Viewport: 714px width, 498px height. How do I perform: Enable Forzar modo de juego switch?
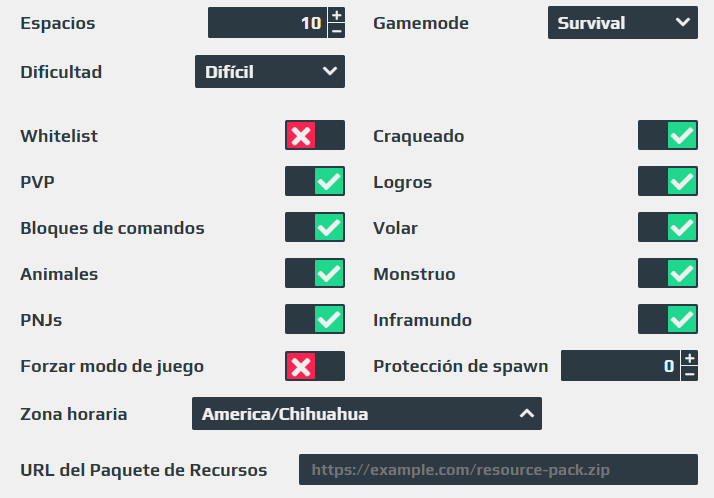coord(315,366)
